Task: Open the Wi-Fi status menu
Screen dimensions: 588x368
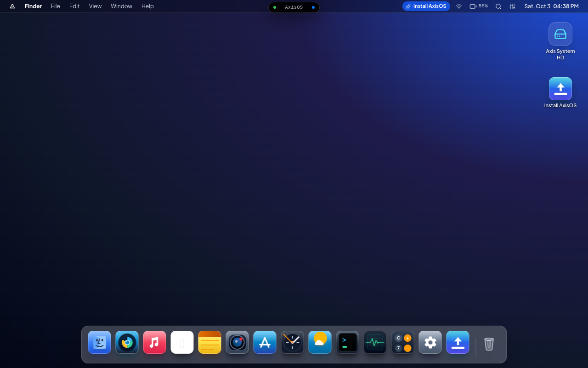Action: click(x=458, y=6)
